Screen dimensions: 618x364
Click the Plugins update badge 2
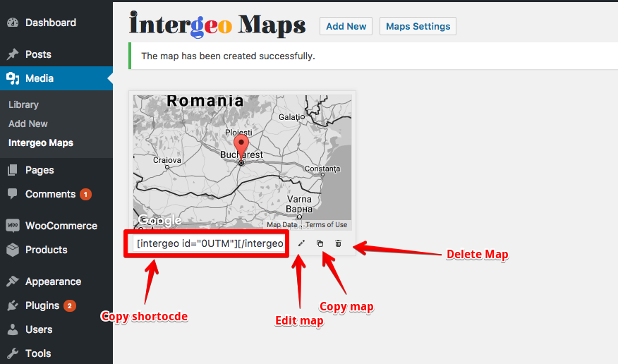[x=70, y=305]
